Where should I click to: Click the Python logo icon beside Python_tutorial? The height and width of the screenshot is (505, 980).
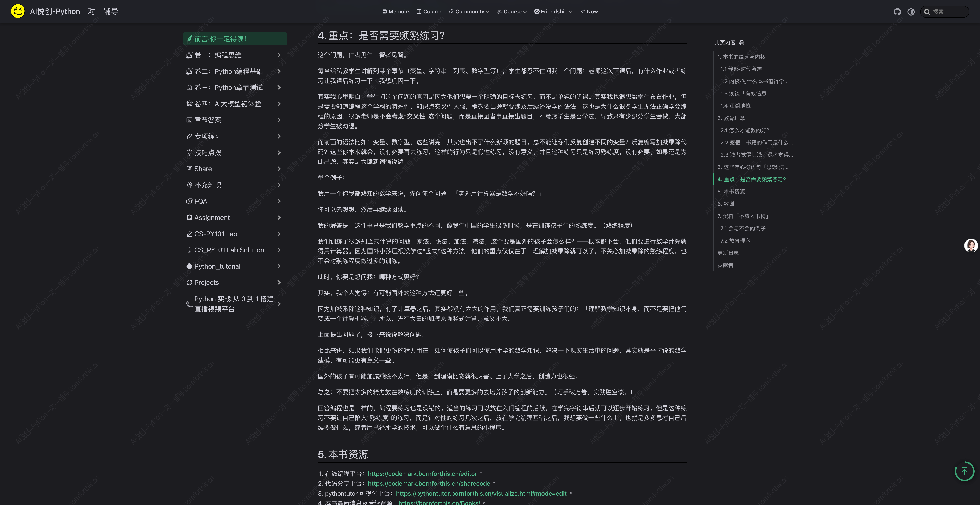click(189, 266)
